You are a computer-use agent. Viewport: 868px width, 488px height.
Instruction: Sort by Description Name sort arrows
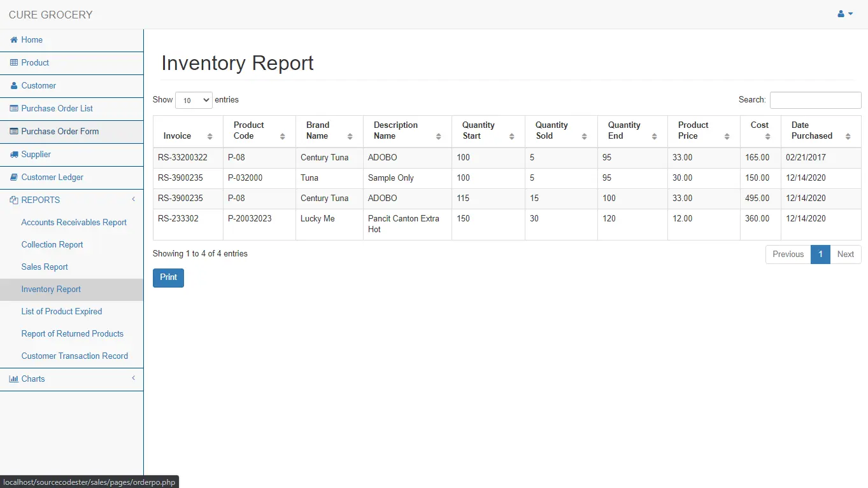(439, 136)
